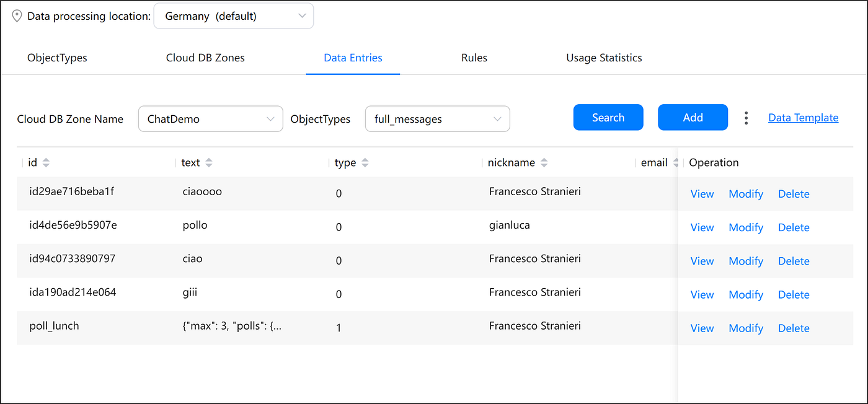Click the Add button
868x404 pixels.
point(693,118)
